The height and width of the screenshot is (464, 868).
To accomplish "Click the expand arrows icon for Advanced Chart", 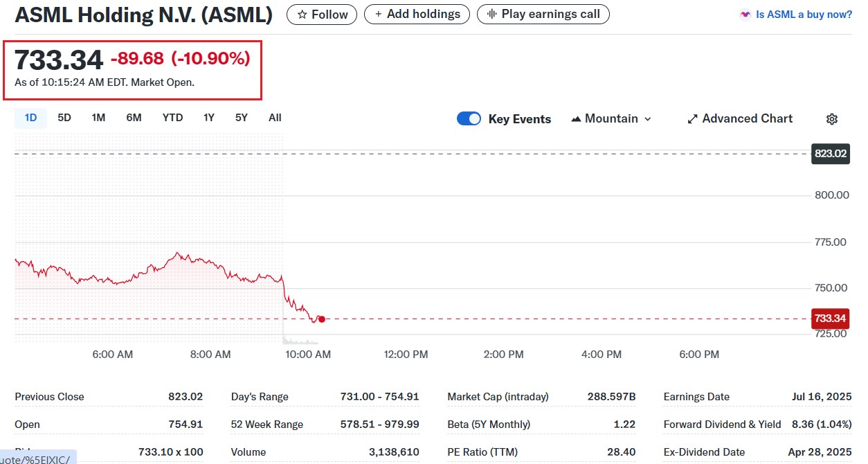I will pos(692,119).
